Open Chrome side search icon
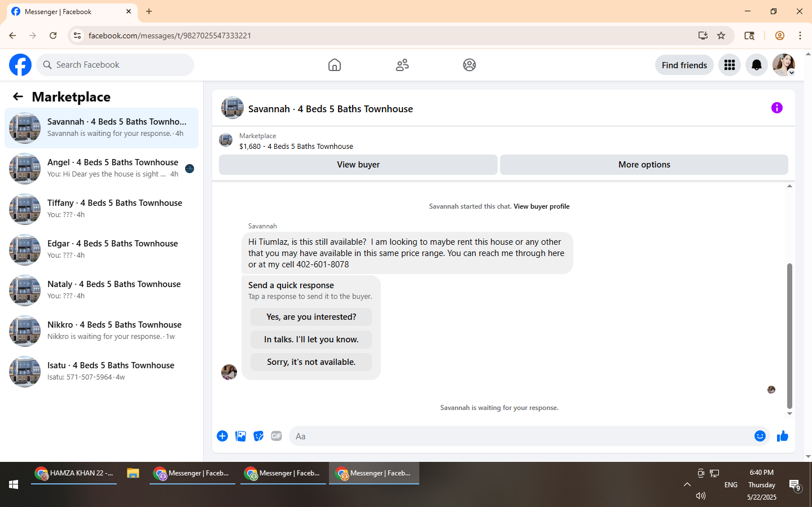The width and height of the screenshot is (812, 507). coord(749,36)
